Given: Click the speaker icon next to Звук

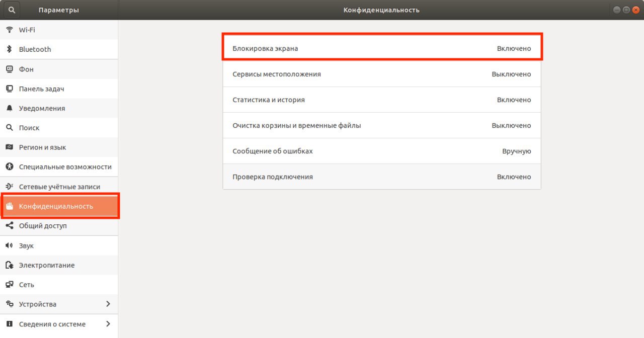Looking at the screenshot, I should (9, 246).
